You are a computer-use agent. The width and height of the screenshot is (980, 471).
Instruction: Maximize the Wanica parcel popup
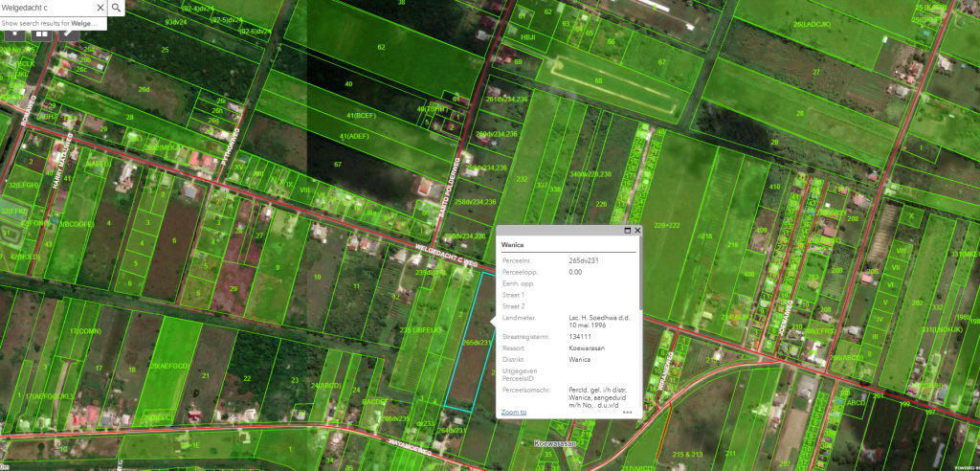(x=626, y=231)
